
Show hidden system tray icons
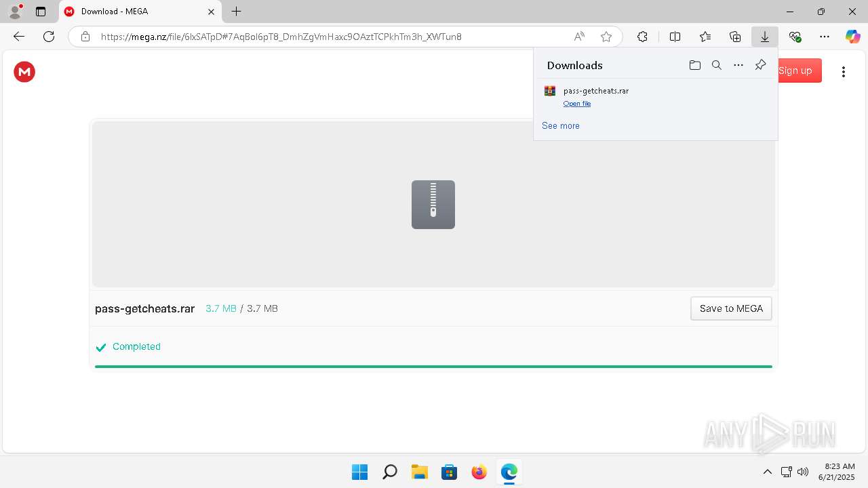(768, 472)
